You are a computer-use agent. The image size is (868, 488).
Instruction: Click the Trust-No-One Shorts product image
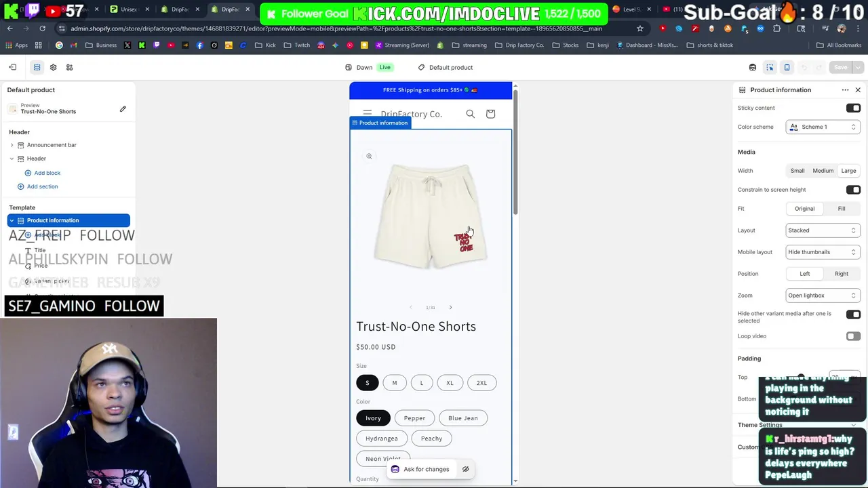[x=431, y=217]
